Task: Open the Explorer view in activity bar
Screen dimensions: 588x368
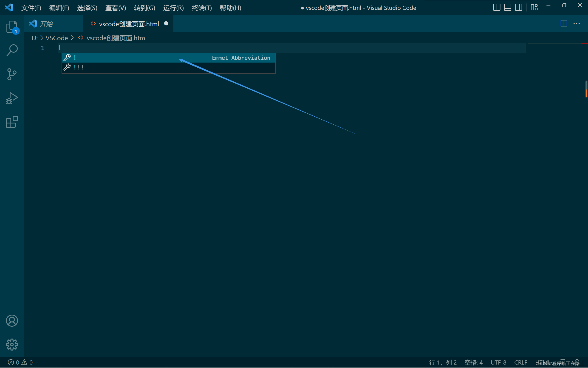Action: (x=12, y=27)
